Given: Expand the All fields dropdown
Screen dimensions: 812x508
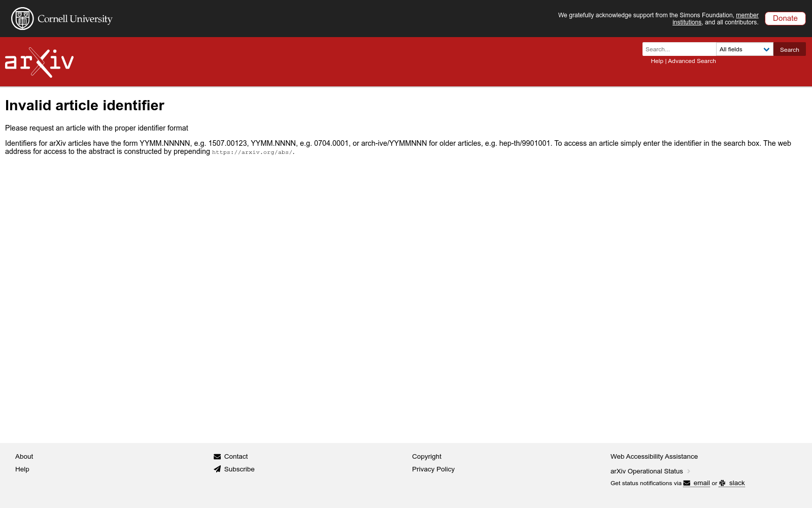Looking at the screenshot, I should click(x=745, y=49).
